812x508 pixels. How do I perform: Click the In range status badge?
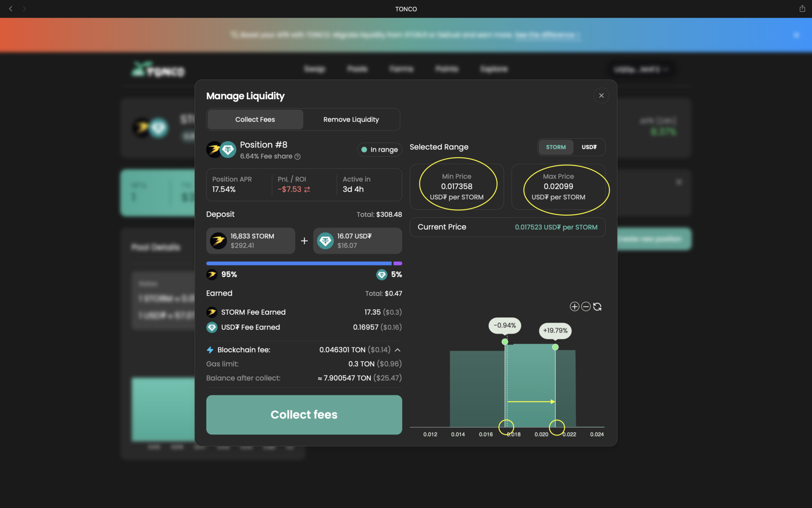click(x=380, y=149)
